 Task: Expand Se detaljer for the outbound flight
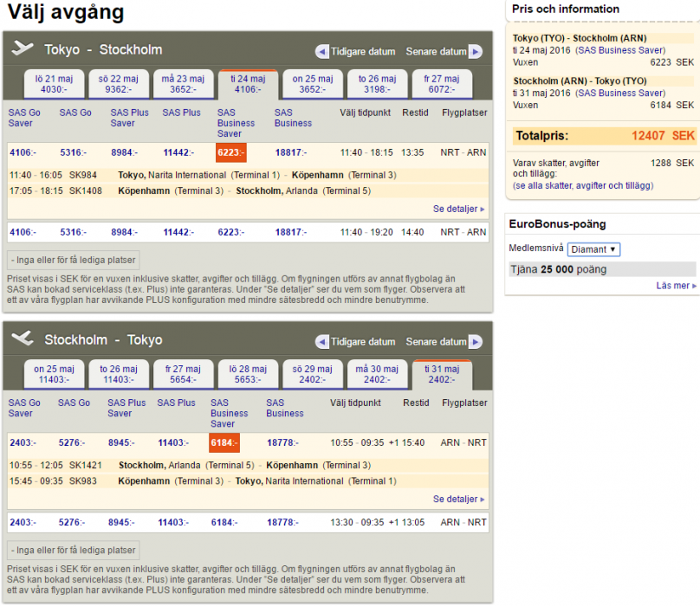tap(459, 209)
